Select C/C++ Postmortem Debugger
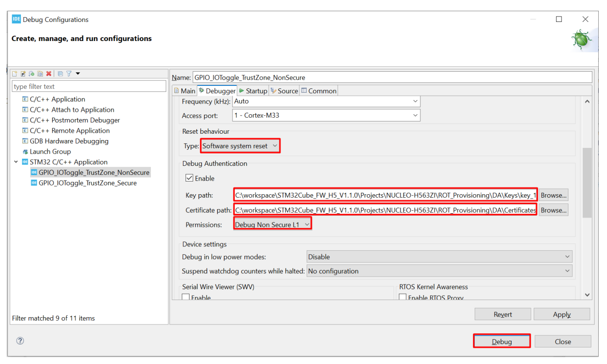 tap(75, 120)
